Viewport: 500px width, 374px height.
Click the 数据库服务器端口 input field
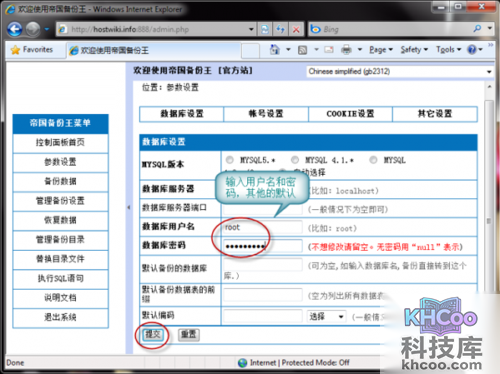pyautogui.click(x=263, y=209)
